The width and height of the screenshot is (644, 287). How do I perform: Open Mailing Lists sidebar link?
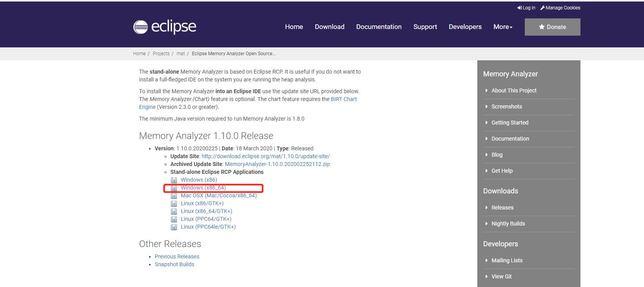[x=507, y=260]
